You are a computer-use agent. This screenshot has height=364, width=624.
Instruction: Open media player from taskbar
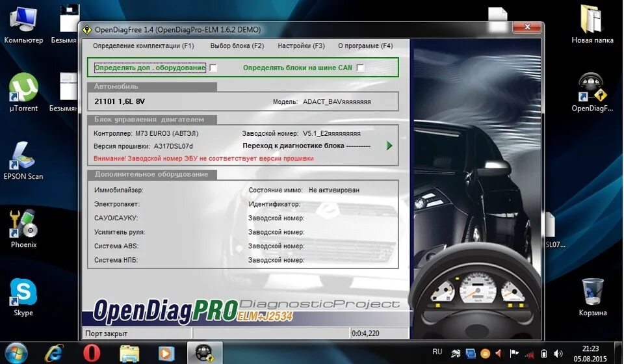coord(166,353)
